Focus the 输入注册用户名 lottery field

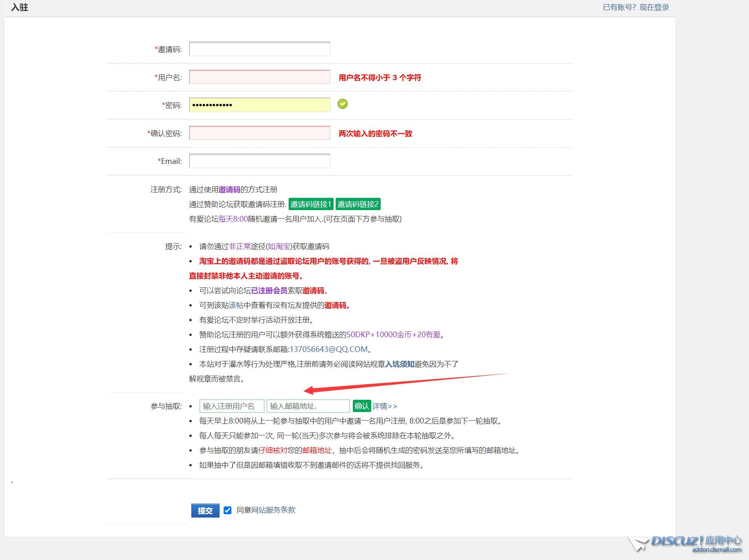click(231, 406)
